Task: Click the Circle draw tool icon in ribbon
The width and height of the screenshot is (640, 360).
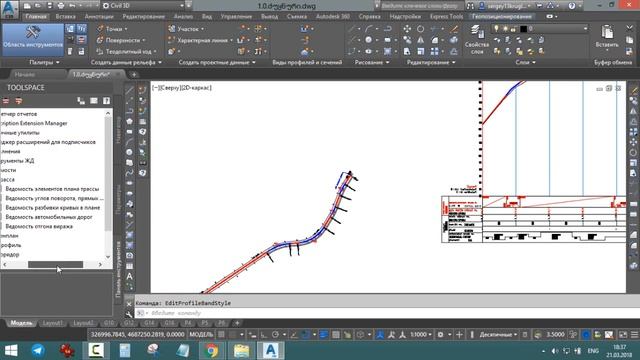Action: (x=369, y=40)
